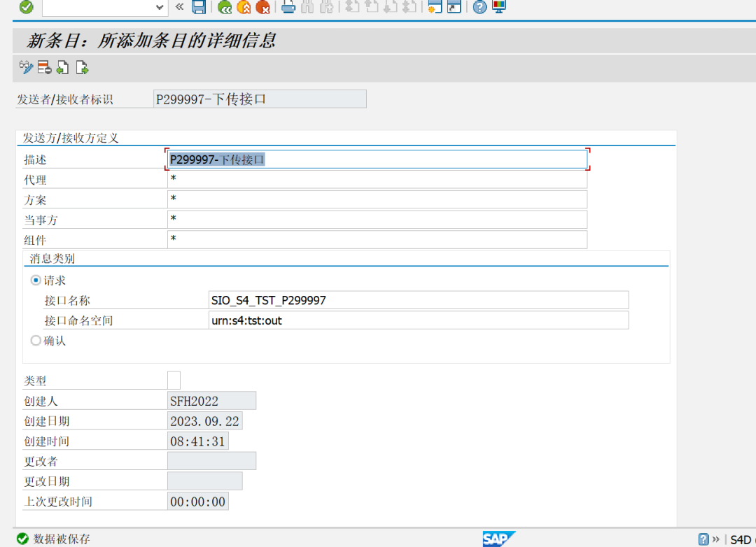Click the 接口命名空间 input field
Image resolution: width=756 pixels, height=547 pixels.
[x=419, y=320]
